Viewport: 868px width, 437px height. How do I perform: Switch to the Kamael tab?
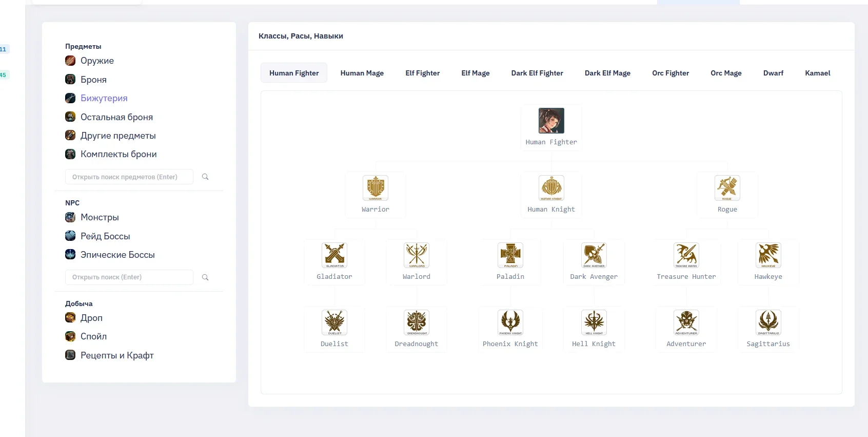[817, 73]
